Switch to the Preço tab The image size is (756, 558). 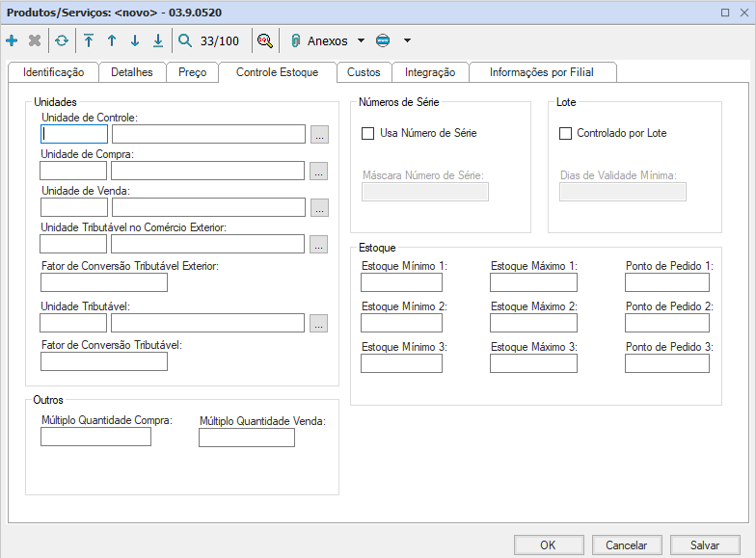click(x=192, y=72)
